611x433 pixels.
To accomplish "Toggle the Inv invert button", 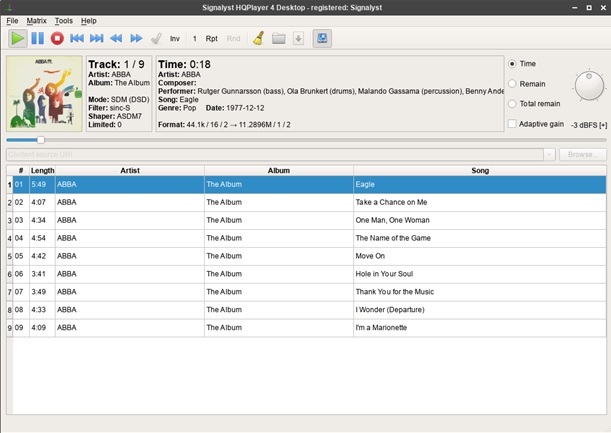I will (175, 39).
